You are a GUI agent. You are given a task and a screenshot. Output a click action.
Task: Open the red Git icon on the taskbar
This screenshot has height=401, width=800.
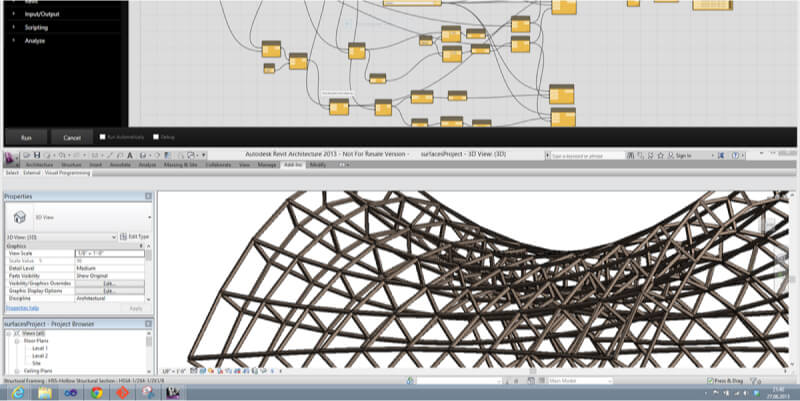coord(122,392)
